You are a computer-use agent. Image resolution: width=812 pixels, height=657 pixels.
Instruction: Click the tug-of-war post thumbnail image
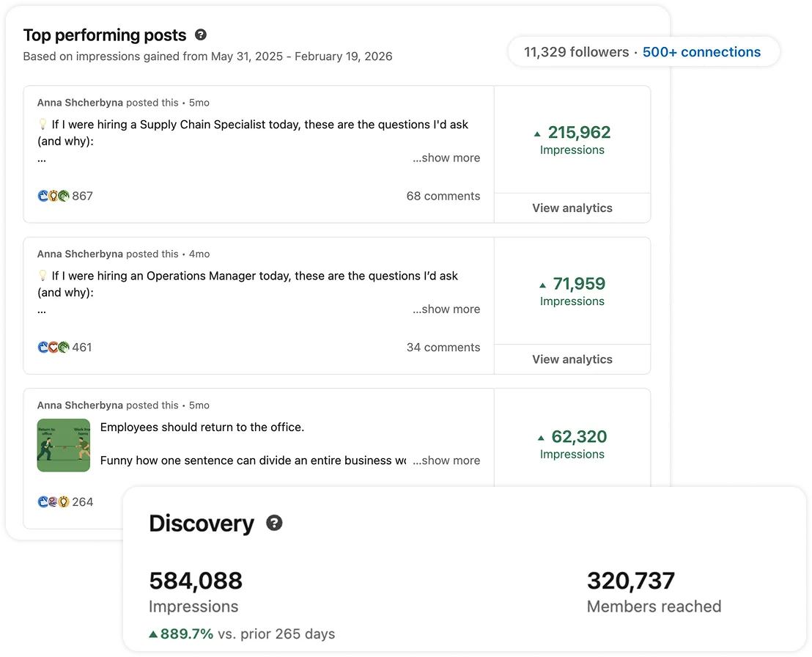point(64,445)
